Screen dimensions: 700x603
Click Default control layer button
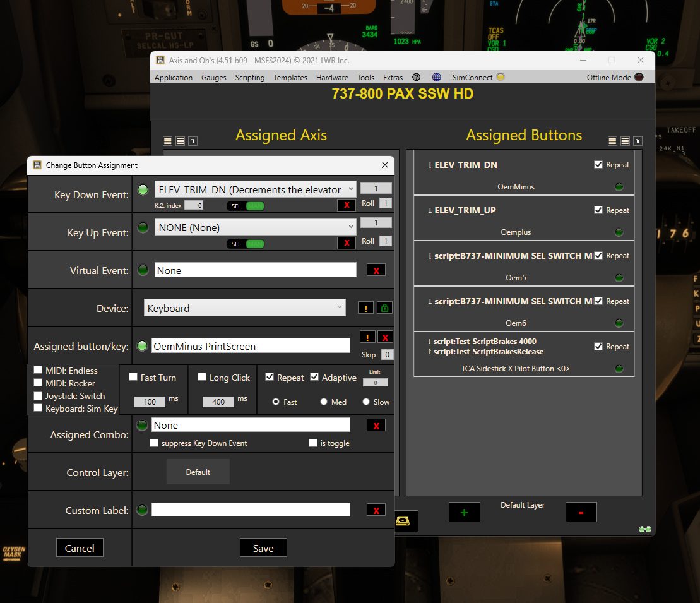[198, 472]
